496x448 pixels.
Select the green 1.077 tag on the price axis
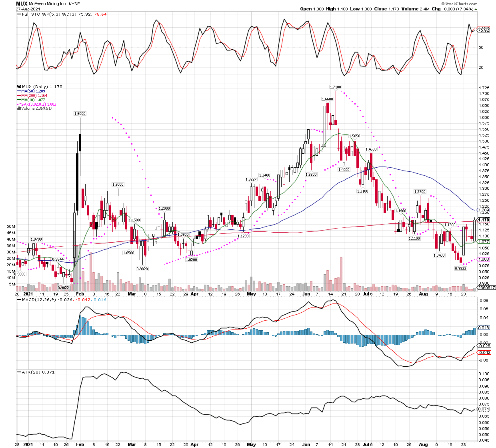[x=484, y=242]
